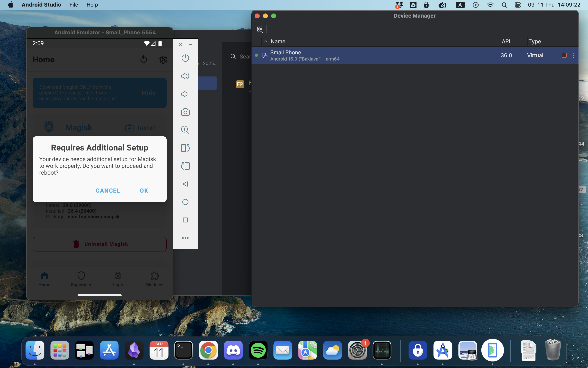Open Discord from the Dock
588x368 pixels.
point(233,350)
